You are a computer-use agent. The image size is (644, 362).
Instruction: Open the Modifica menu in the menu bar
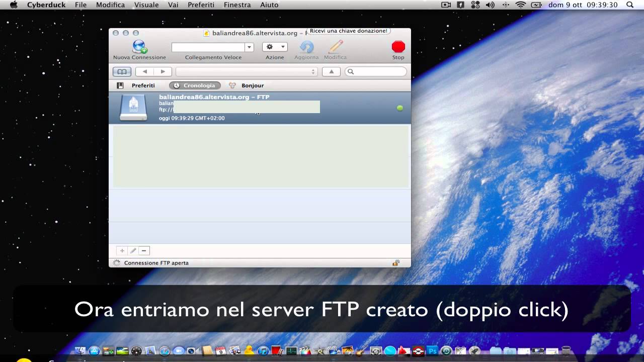[x=110, y=5]
